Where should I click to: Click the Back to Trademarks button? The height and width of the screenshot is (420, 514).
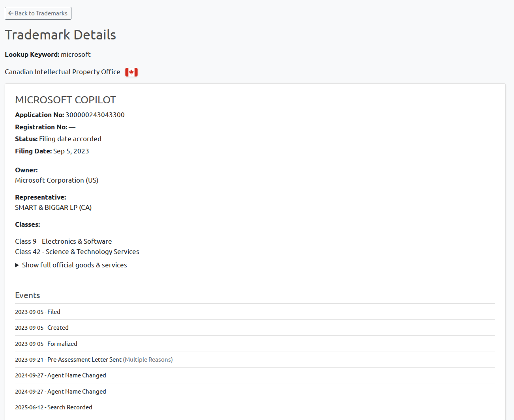[x=38, y=13]
